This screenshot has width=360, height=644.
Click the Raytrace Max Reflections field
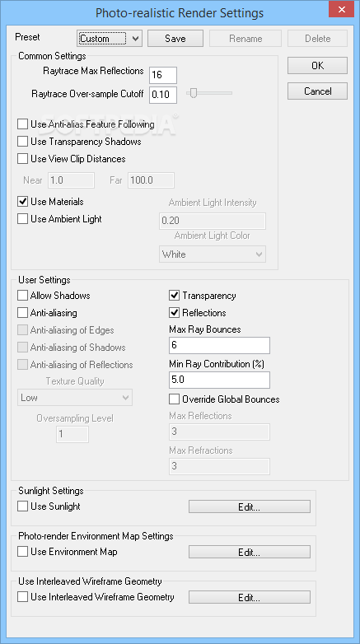[163, 75]
